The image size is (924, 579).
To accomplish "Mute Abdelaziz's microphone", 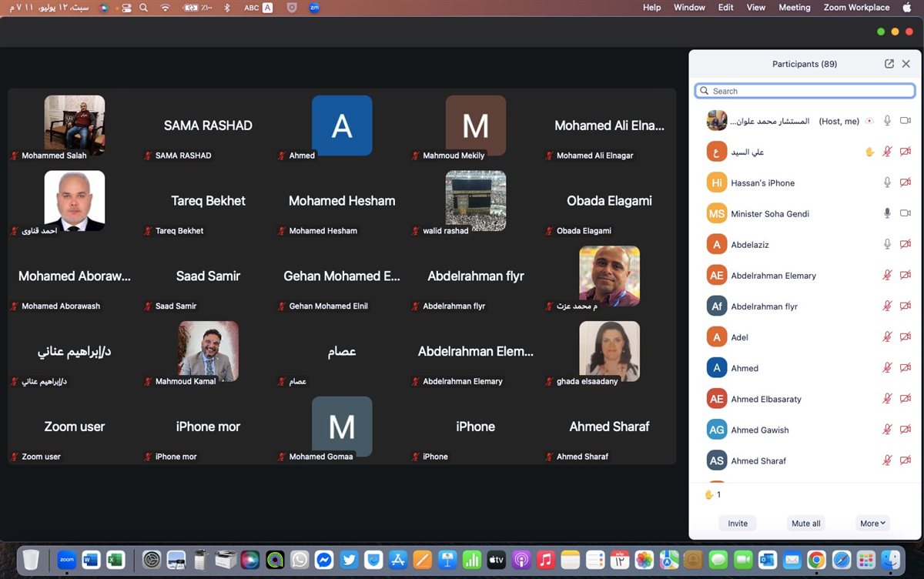I will [887, 244].
